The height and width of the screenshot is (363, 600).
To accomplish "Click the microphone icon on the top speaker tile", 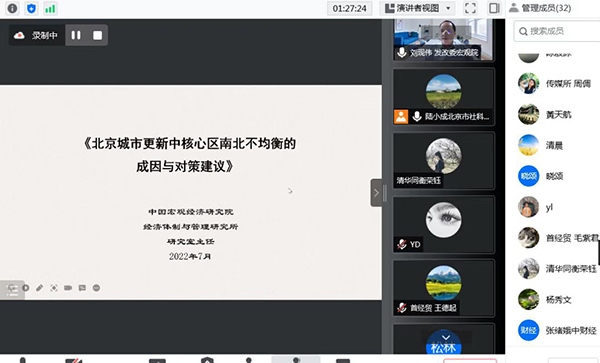I will [401, 52].
